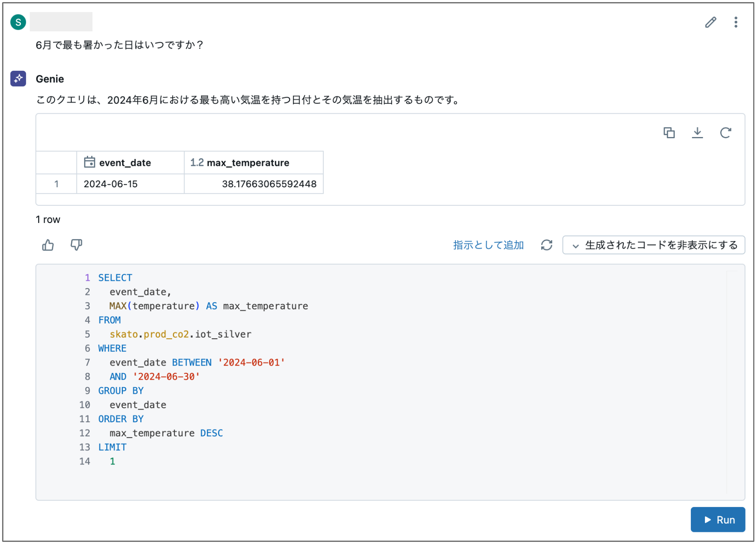Click the table name skato.prod_co2.iot_silver
The image size is (756, 544).
pyautogui.click(x=180, y=334)
